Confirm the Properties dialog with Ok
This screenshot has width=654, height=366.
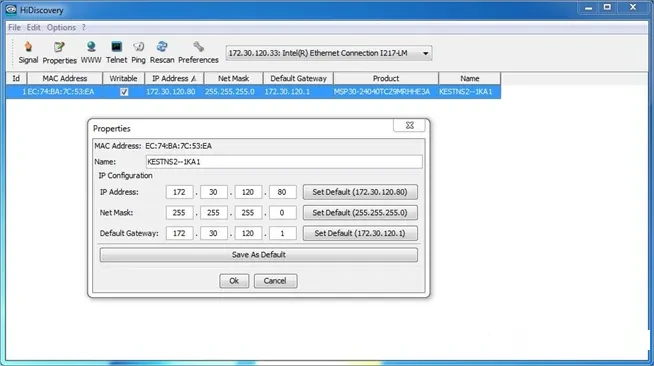pyautogui.click(x=234, y=281)
